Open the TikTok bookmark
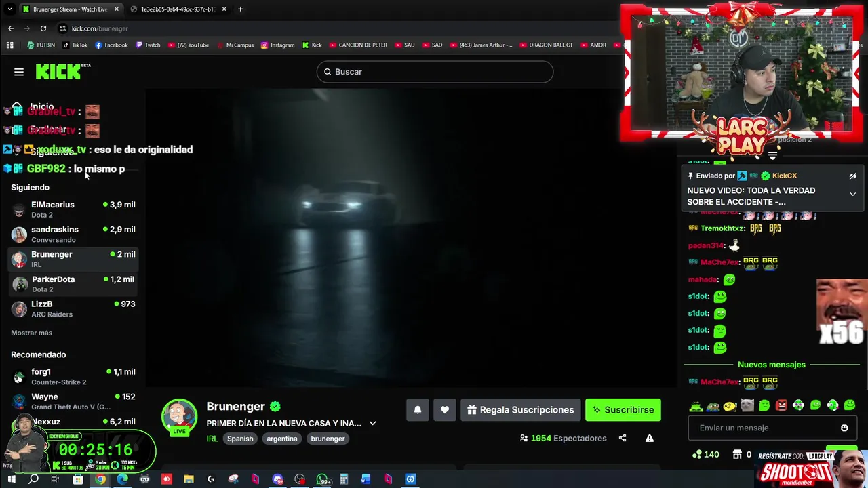Viewport: 868px width, 488px height. click(75, 45)
